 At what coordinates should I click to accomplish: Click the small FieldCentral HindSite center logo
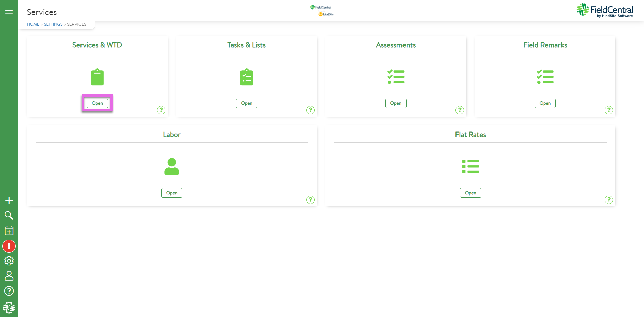point(322,11)
